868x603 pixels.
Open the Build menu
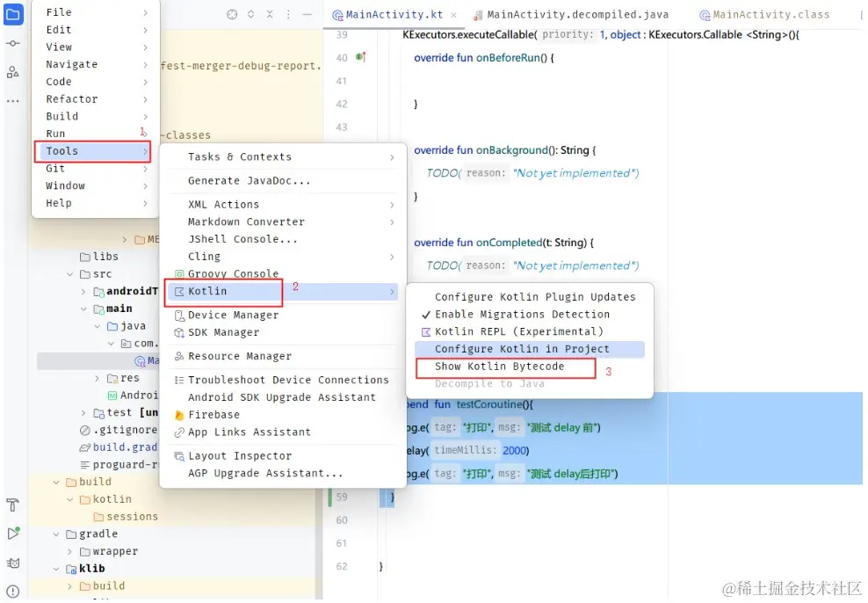click(x=97, y=116)
